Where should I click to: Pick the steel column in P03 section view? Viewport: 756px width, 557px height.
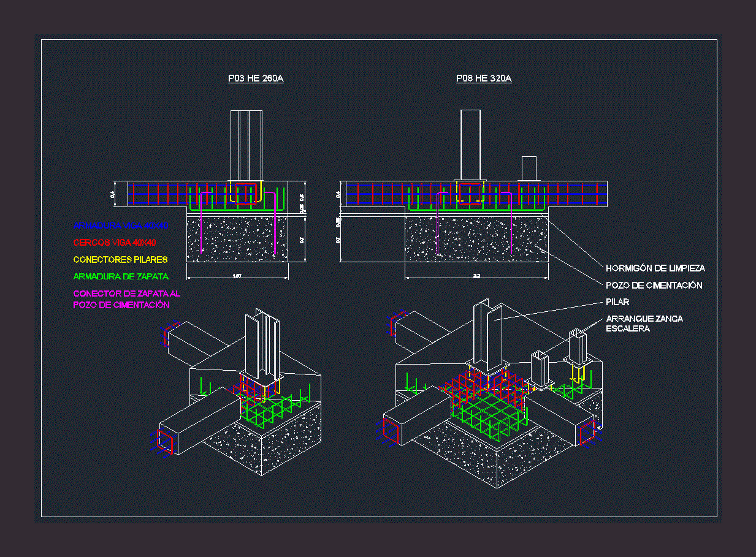pos(246,145)
